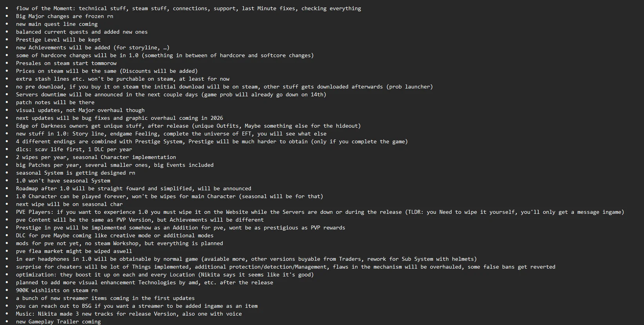Click the "pve flea market might be wiped" line
The image size is (644, 325).
pos(74,251)
